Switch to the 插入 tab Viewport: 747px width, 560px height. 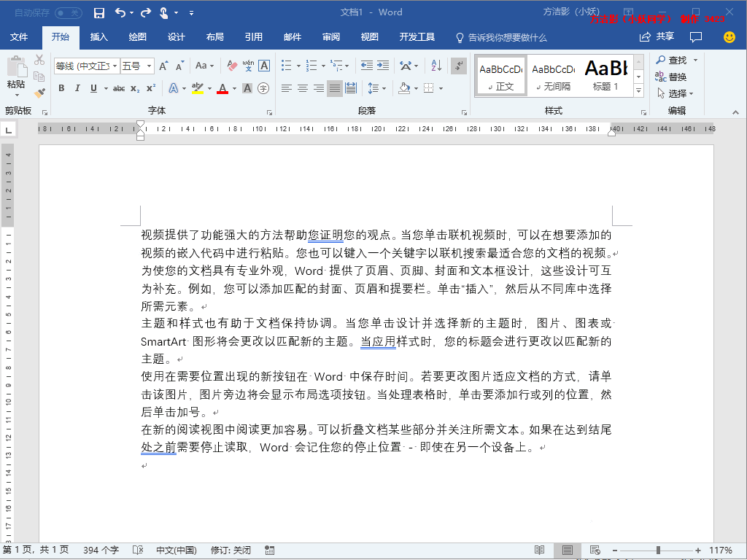coord(99,37)
